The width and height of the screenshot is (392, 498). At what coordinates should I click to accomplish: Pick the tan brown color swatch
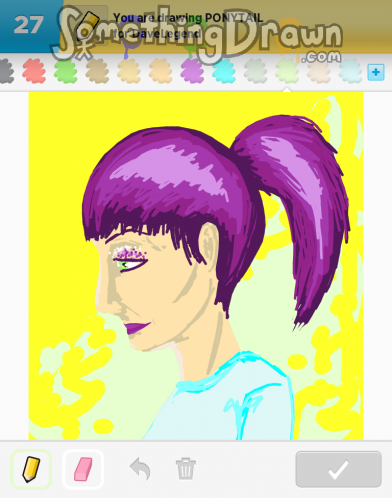tap(97, 71)
